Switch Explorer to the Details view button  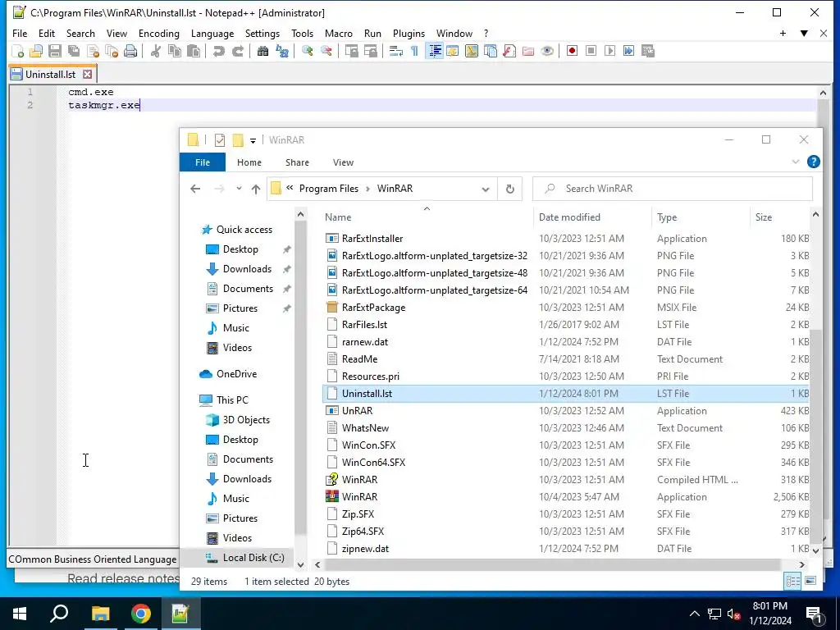(793, 581)
